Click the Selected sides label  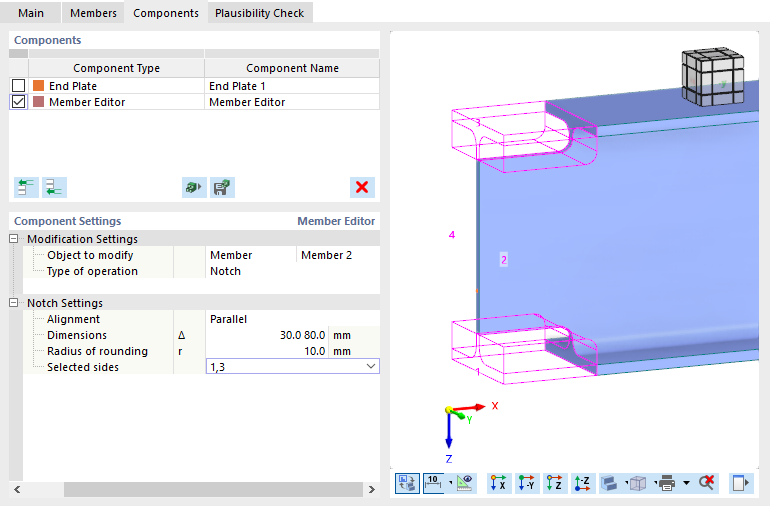click(82, 367)
